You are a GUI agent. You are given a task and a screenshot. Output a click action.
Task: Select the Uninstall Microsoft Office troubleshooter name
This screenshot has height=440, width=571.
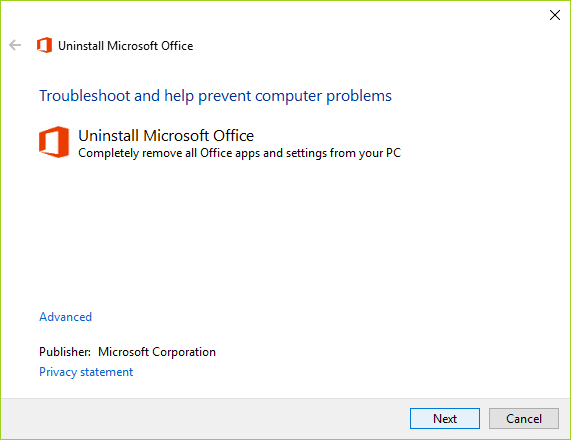166,135
